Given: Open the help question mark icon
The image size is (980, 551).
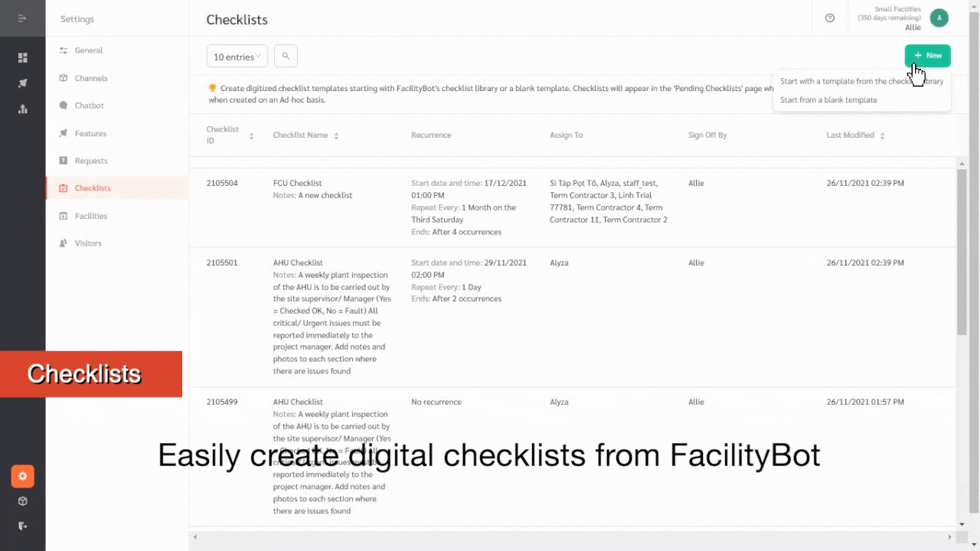Looking at the screenshot, I should click(830, 18).
